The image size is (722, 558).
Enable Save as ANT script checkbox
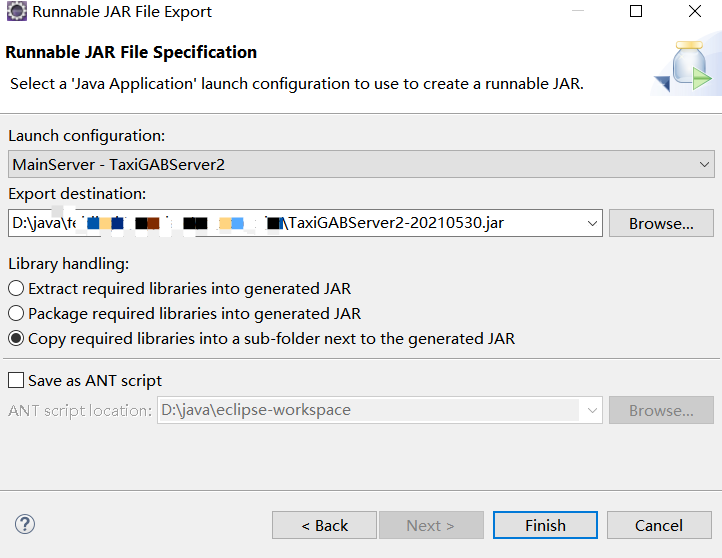(x=16, y=381)
